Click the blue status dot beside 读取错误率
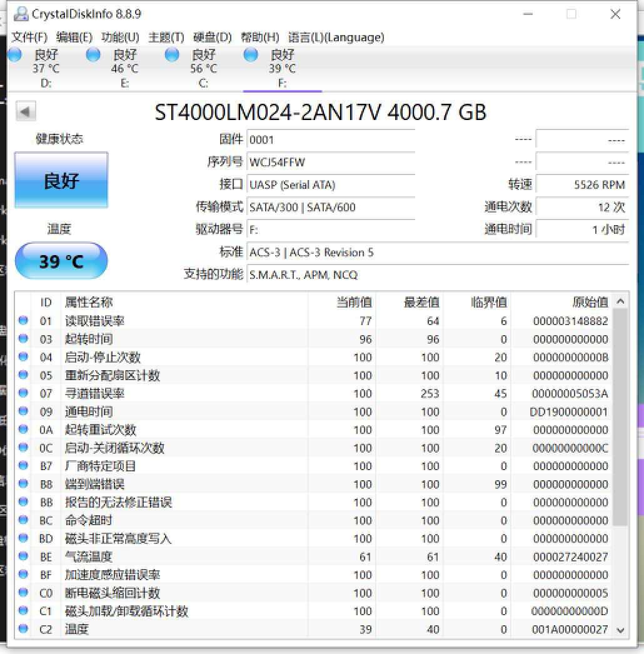644x654 pixels. (x=23, y=321)
